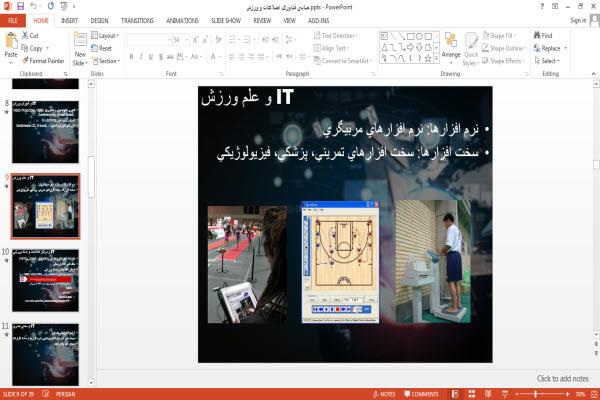Open the Arrange menu
Viewport: 600px width, 400px height.
451,49
